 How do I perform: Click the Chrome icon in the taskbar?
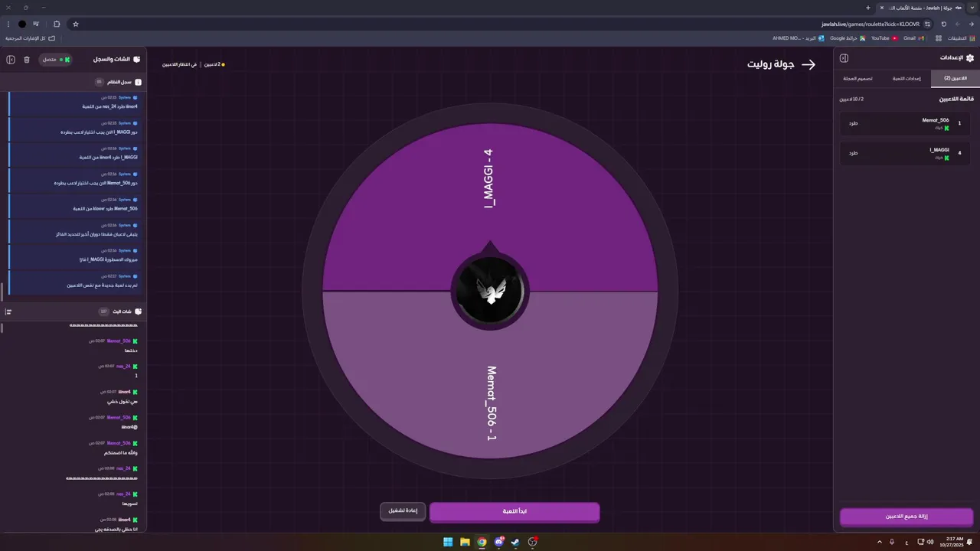[x=482, y=542]
